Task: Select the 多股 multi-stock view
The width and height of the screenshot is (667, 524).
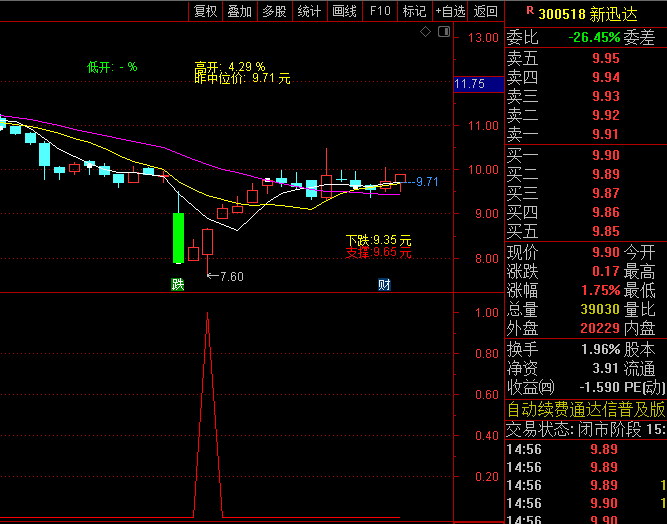Action: coord(275,11)
